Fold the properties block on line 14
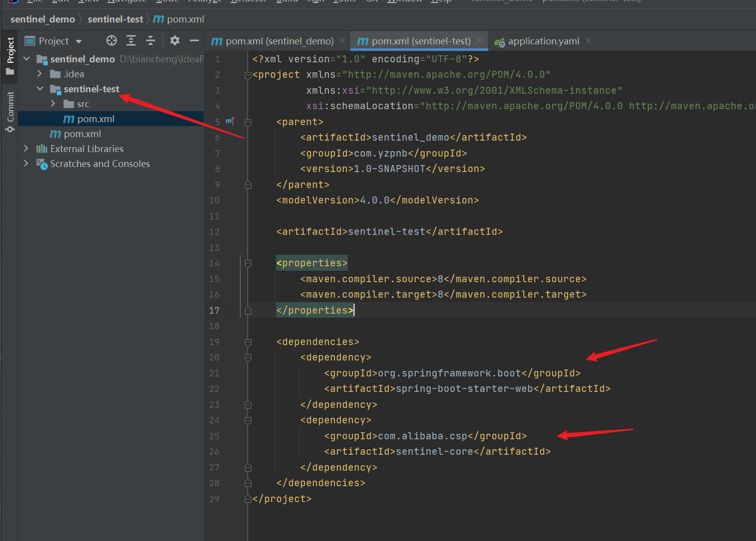756x541 pixels. click(248, 263)
